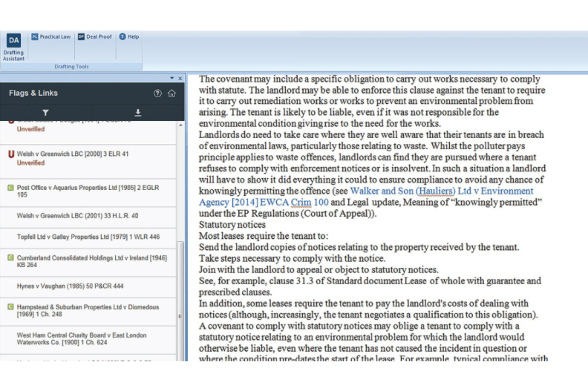The height and width of the screenshot is (392, 588).
Task: Click the red flag beside Welsh v Greenwich LBC [2000]
Action: tap(11, 154)
